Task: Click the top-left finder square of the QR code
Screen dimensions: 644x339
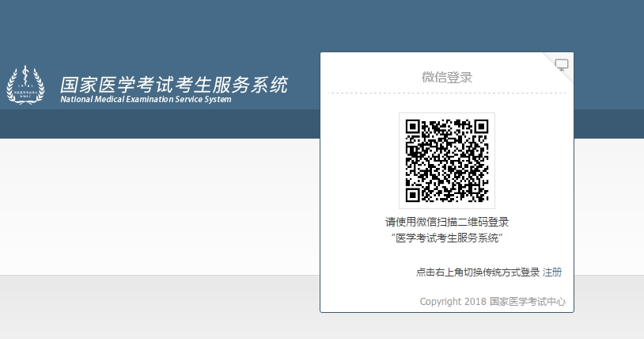Action: (412, 126)
